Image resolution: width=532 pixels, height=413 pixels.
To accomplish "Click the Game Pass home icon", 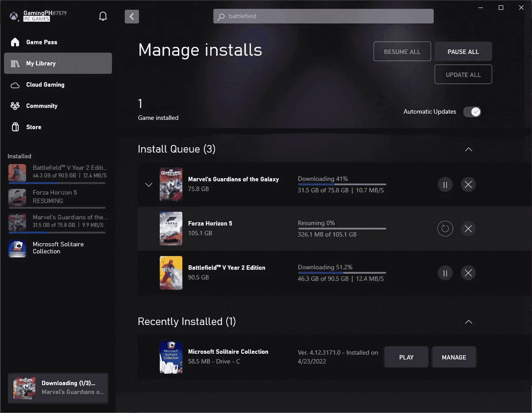I will 15,42.
